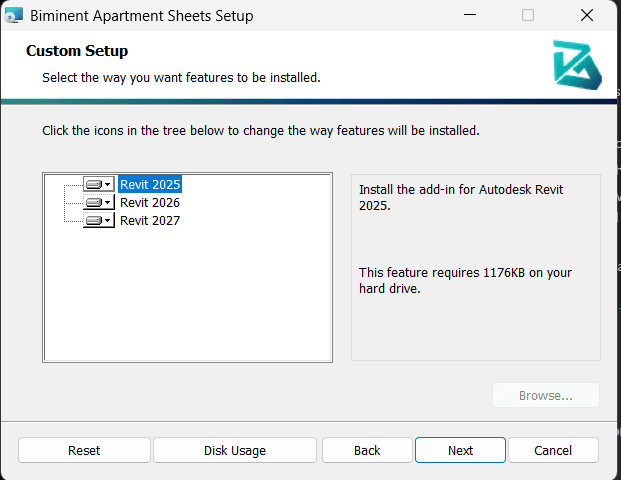621x480 pixels.
Task: Go Back to the previous setup step
Action: pyautogui.click(x=367, y=450)
